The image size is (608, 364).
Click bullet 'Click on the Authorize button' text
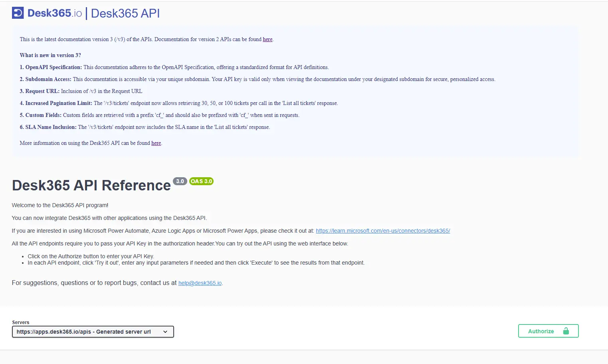pos(91,256)
